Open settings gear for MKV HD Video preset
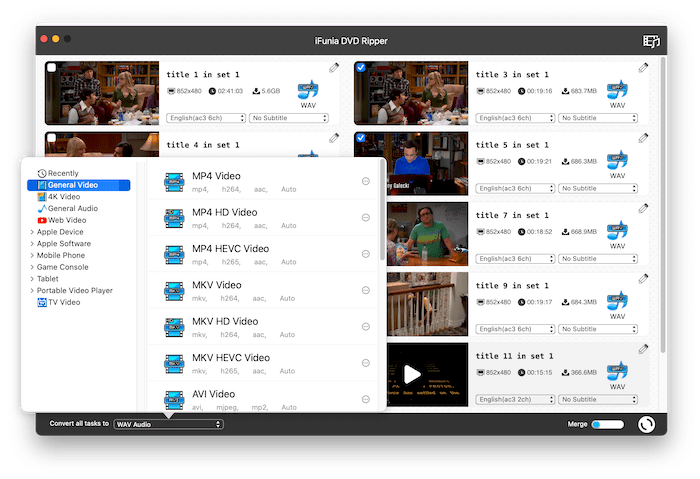 click(366, 328)
